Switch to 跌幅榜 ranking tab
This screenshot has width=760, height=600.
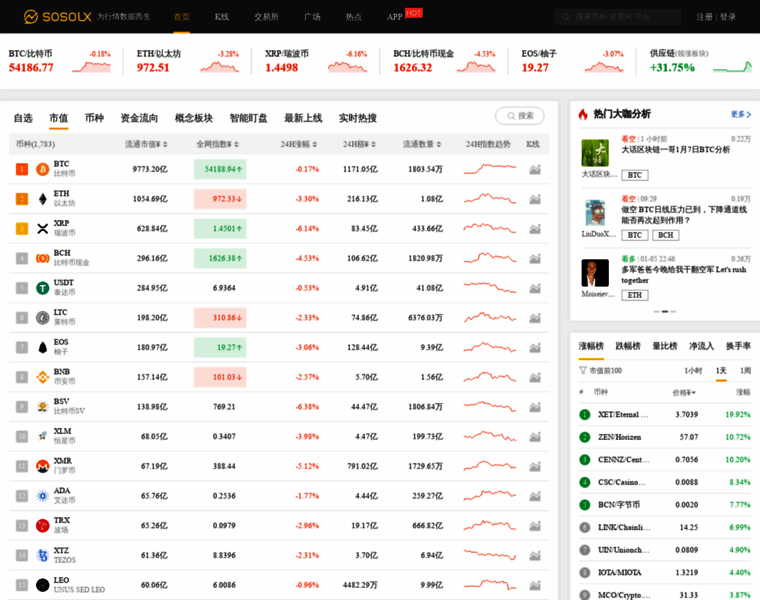click(x=628, y=346)
